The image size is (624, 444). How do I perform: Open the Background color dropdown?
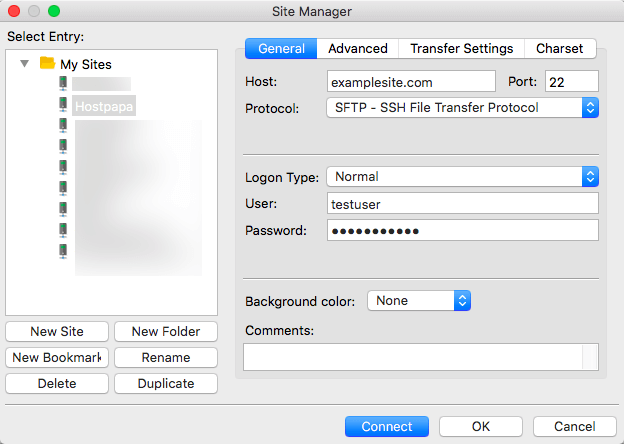418,300
